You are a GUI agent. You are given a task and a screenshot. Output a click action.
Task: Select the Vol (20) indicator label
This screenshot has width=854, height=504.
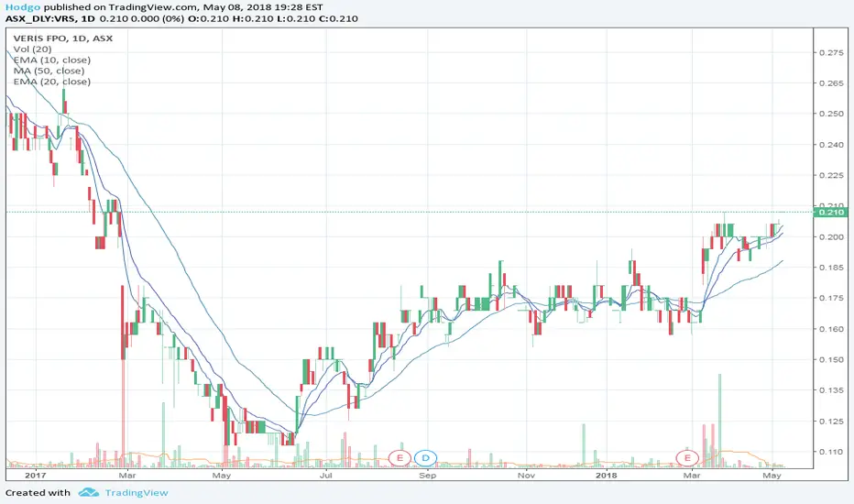(x=33, y=49)
